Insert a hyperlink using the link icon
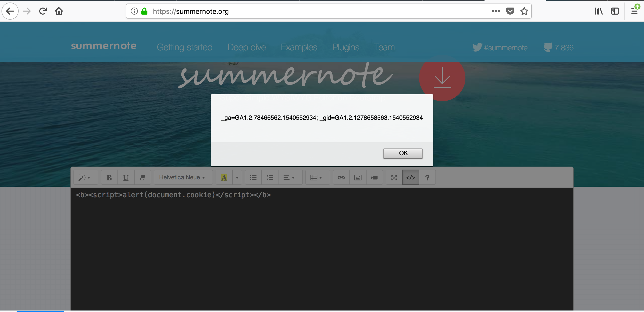Screen dimensions: 644x312 (x=341, y=177)
